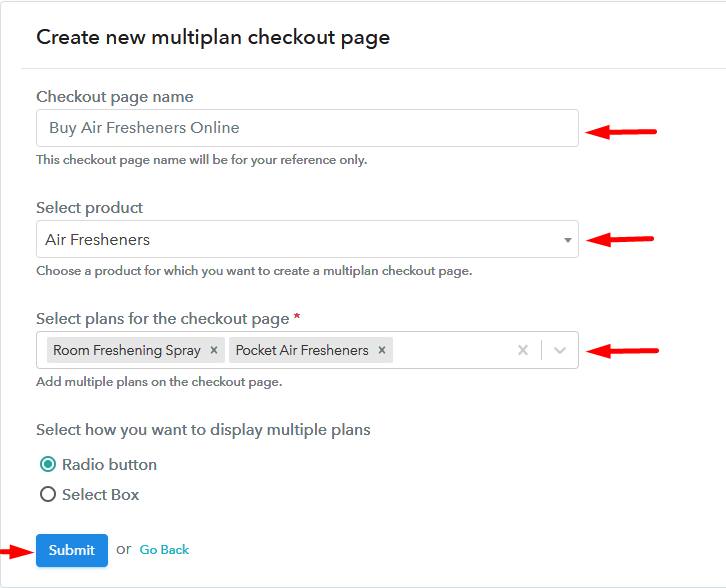Follow the Go Back link
The width and height of the screenshot is (726, 588).
pos(164,550)
